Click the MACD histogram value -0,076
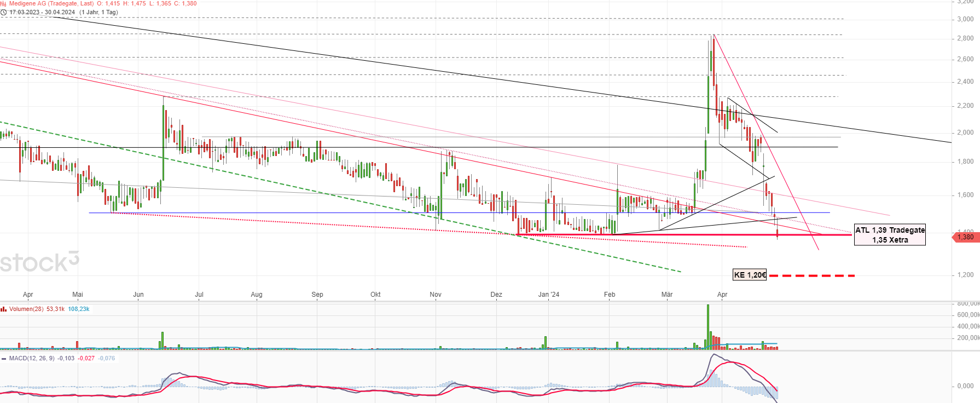The height and width of the screenshot is (403, 980). (x=107, y=359)
